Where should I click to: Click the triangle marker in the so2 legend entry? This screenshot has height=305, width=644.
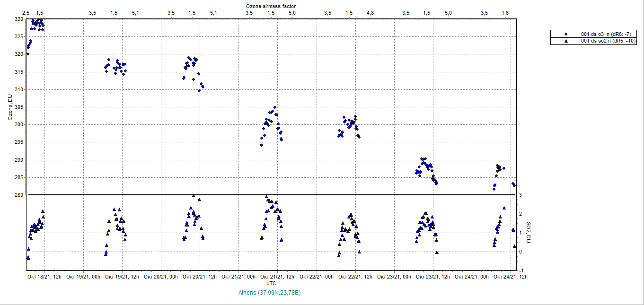(x=566, y=41)
